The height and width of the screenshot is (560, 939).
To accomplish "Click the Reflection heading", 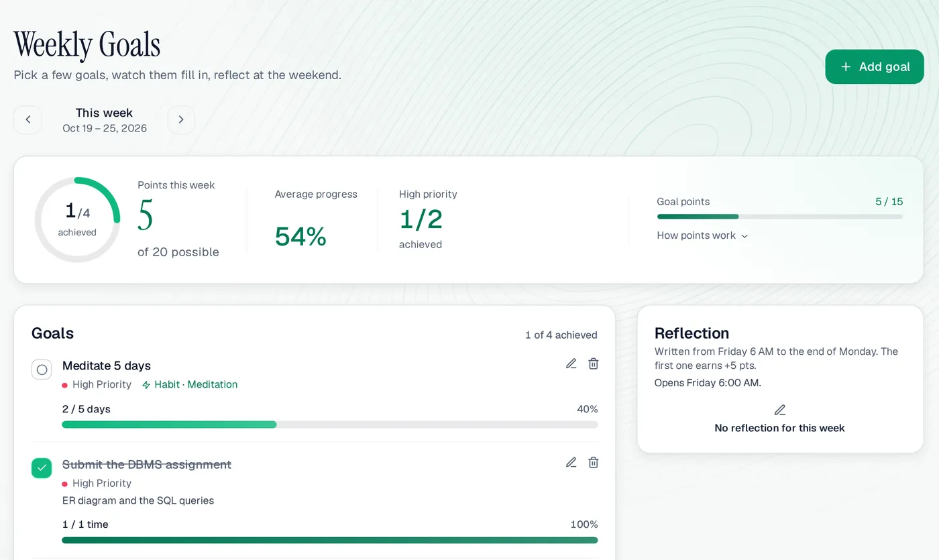I will [692, 333].
